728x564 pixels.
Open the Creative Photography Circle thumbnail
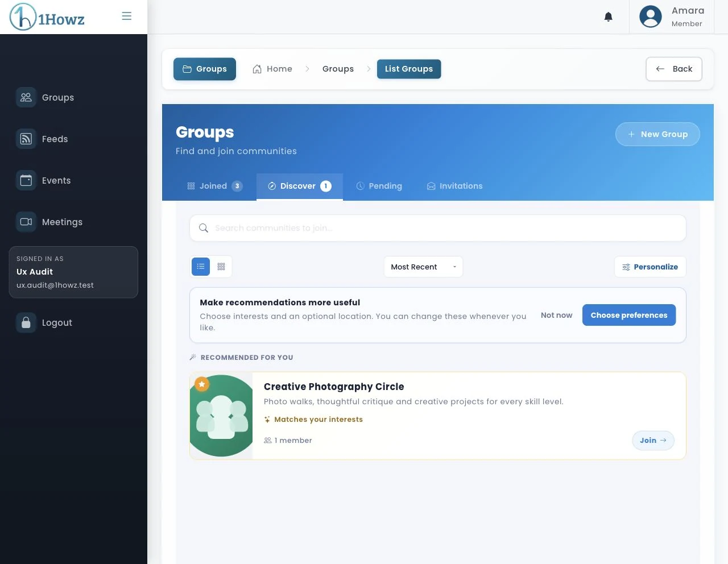[x=221, y=416]
